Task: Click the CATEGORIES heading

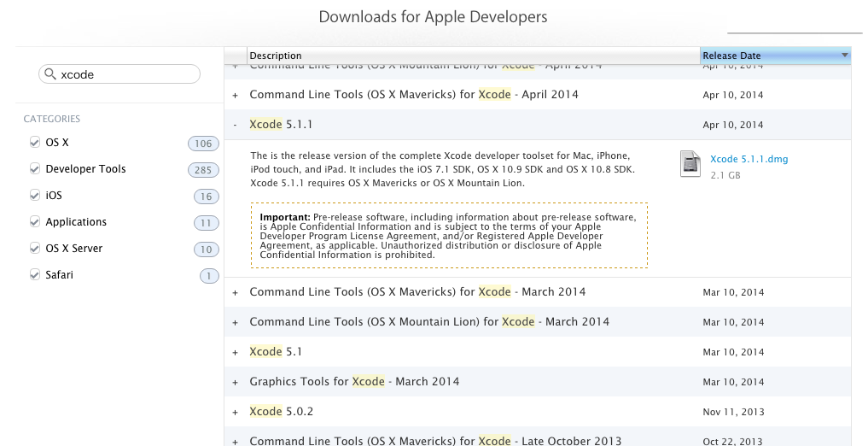Action: 52,119
